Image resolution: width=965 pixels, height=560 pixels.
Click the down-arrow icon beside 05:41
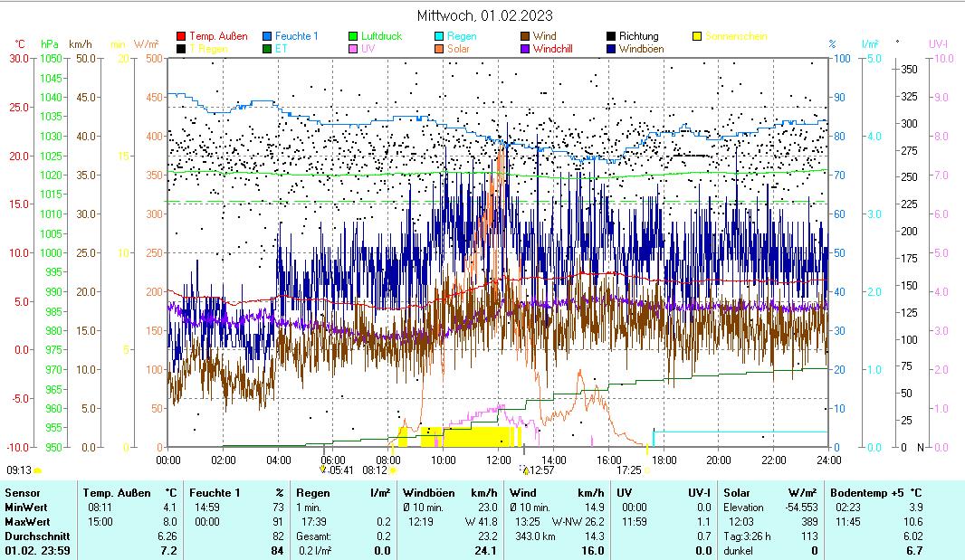click(x=322, y=470)
